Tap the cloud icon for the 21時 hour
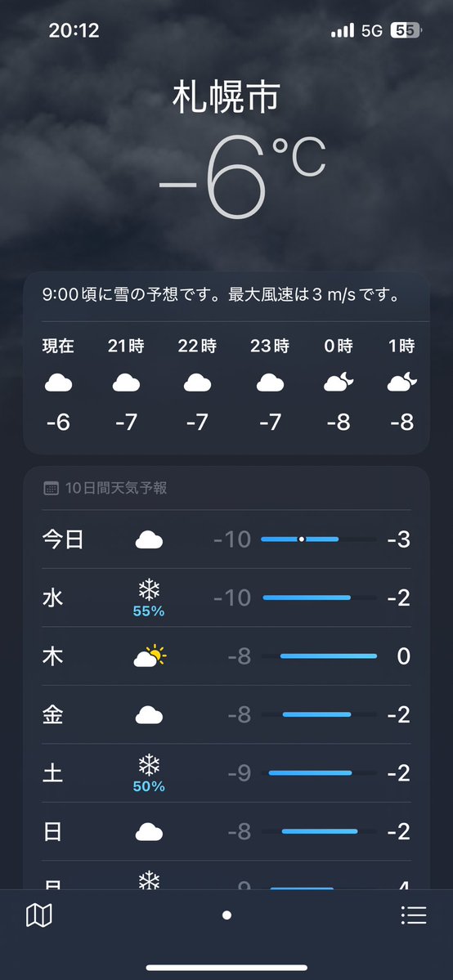 126,383
